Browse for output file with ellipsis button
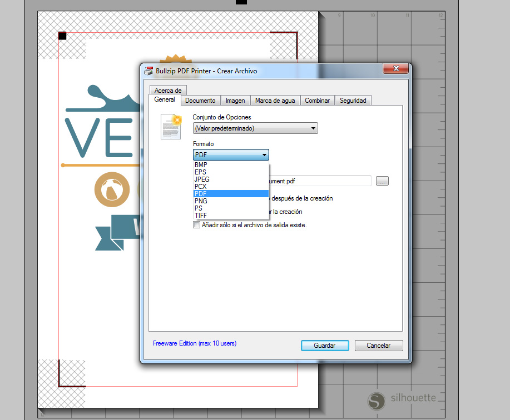This screenshot has height=420, width=510. pos(382,181)
